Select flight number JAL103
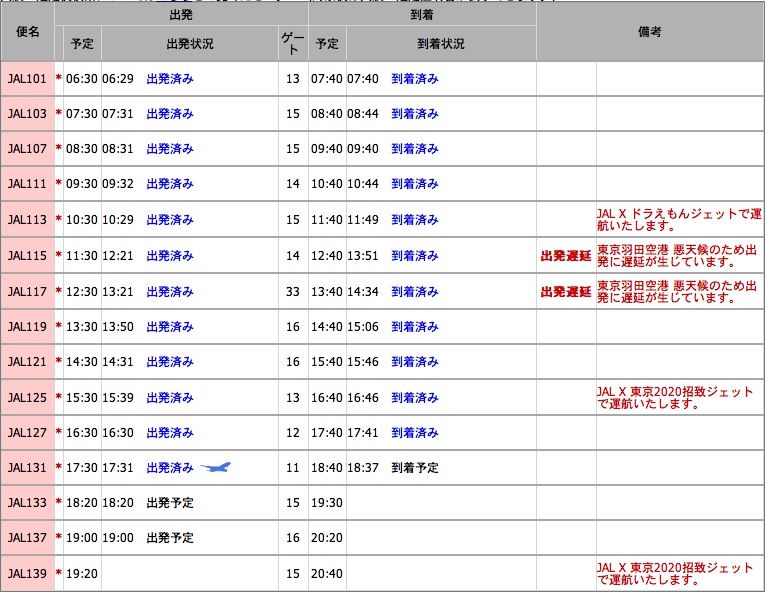Viewport: 767px width, 592px height. [x=27, y=114]
